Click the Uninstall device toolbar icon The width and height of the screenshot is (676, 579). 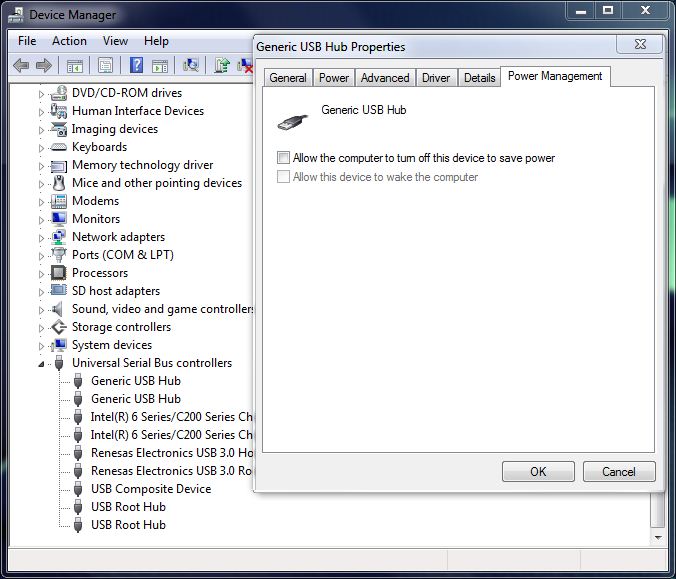click(245, 66)
